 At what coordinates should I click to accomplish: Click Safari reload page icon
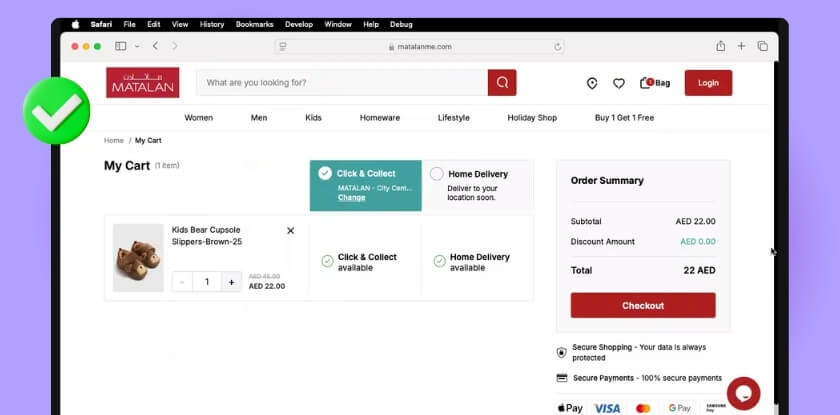[x=558, y=46]
